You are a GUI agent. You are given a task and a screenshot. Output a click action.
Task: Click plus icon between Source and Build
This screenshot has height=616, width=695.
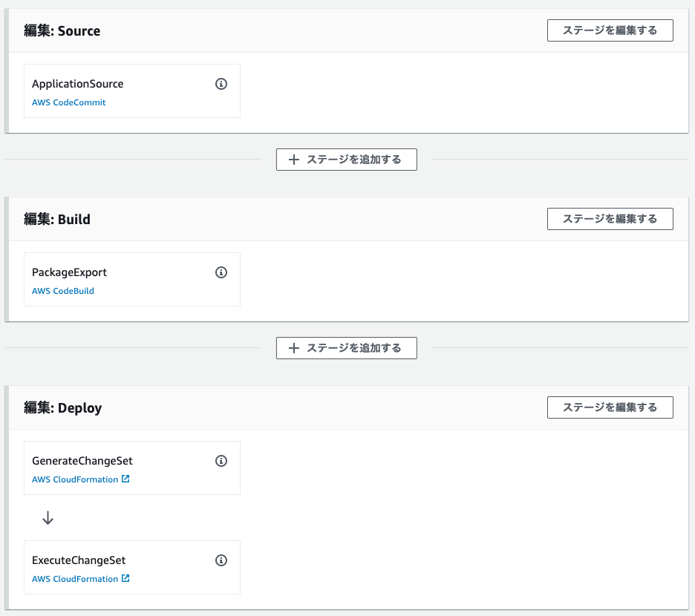[x=294, y=160]
